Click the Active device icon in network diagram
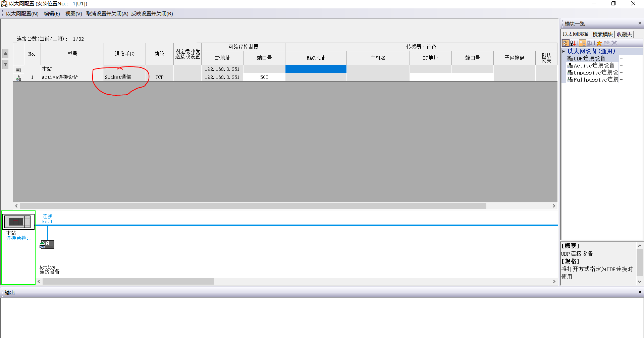The width and height of the screenshot is (644, 338). coord(47,244)
